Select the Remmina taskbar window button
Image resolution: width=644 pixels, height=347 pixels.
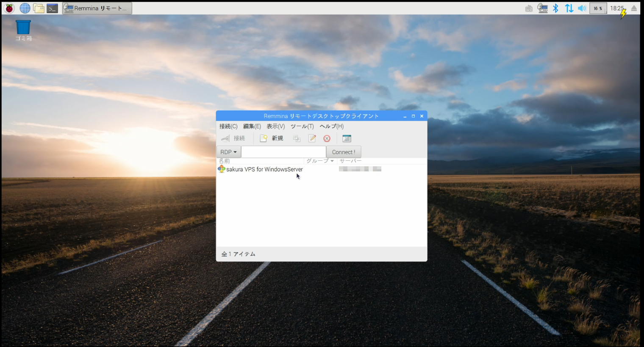pos(97,8)
